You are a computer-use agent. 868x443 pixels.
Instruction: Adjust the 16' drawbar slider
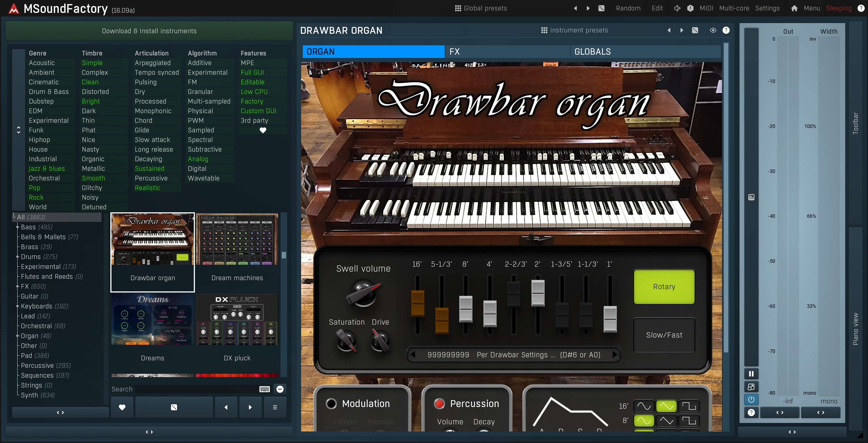[x=418, y=303]
